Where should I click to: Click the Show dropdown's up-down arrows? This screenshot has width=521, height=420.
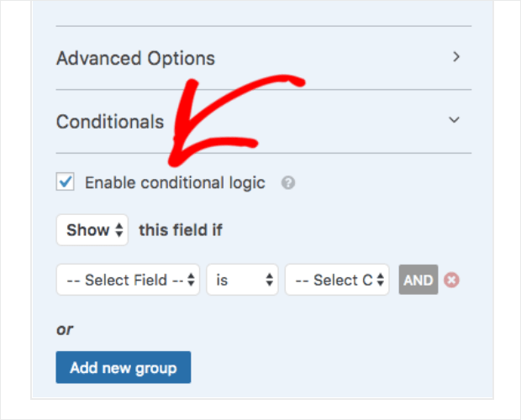click(x=119, y=229)
